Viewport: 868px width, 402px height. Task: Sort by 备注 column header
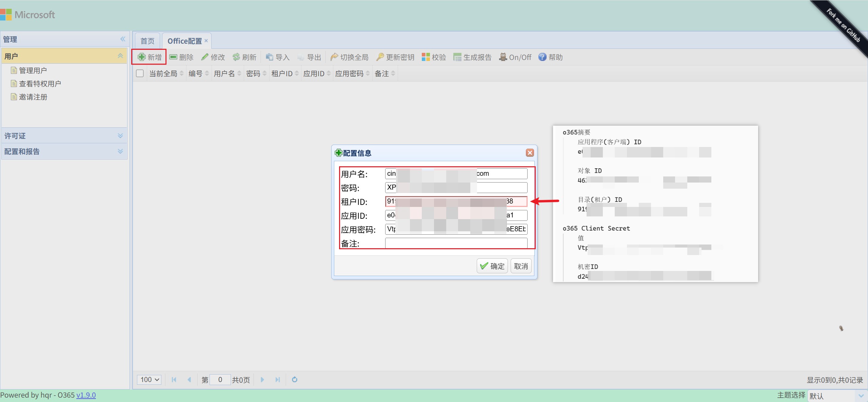pos(385,73)
